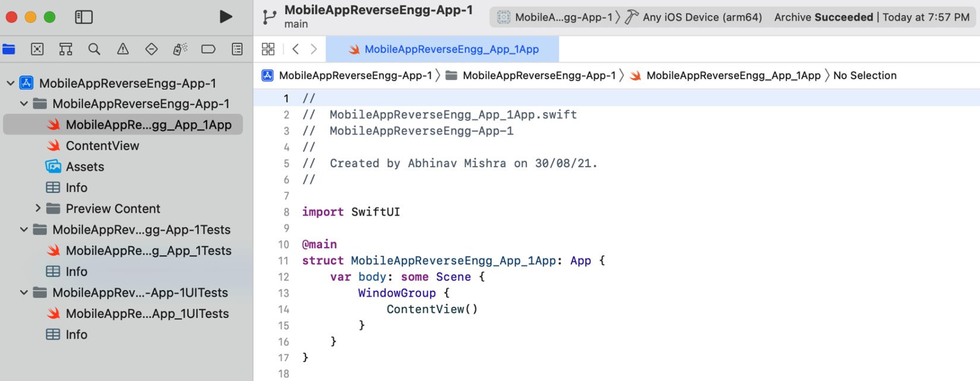The width and height of the screenshot is (980, 381).
Task: Open the No Selection breadcrumb menu
Action: 865,75
